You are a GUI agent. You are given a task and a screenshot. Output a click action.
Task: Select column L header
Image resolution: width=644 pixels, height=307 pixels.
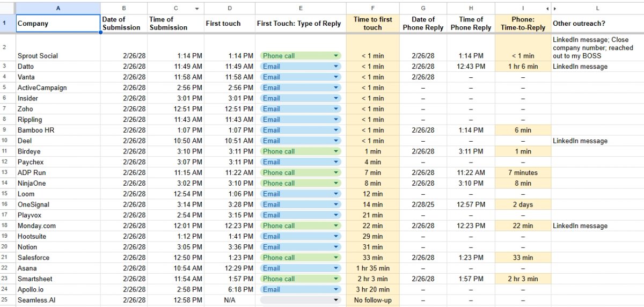[597, 9]
